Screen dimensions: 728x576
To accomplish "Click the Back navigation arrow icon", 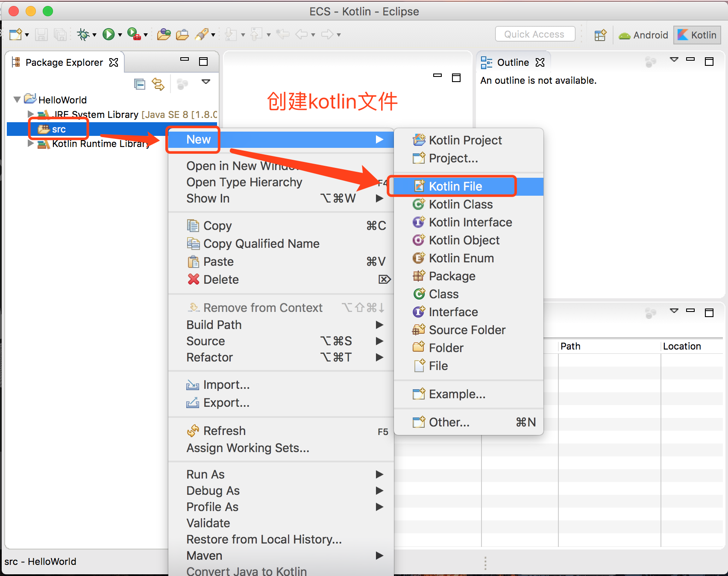I will click(302, 34).
